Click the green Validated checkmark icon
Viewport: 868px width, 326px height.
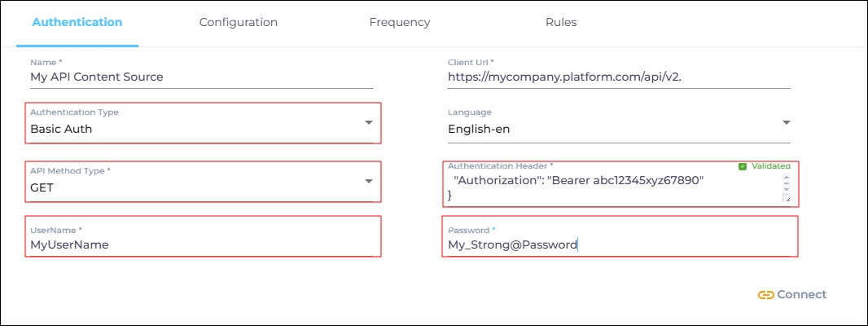point(742,166)
